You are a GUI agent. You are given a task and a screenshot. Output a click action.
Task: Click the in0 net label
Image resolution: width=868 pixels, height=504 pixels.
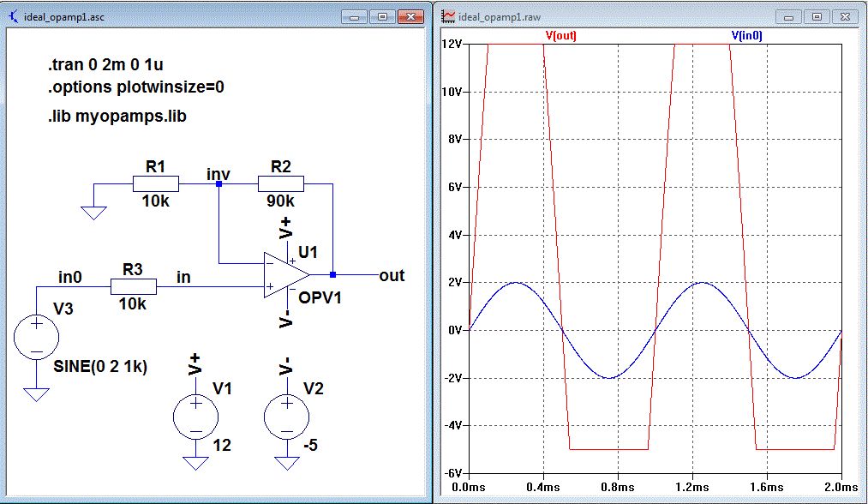point(70,277)
